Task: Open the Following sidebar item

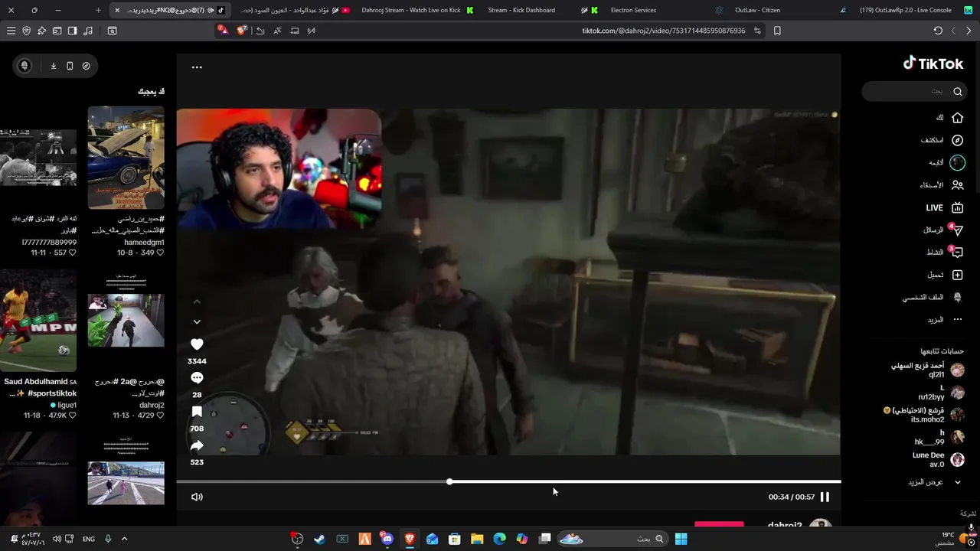Action: click(x=947, y=162)
